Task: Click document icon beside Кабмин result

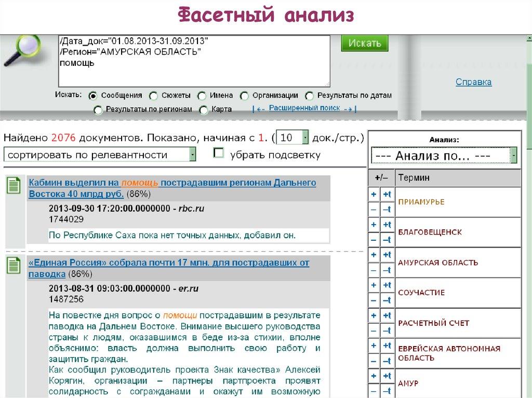Action: click(x=14, y=185)
